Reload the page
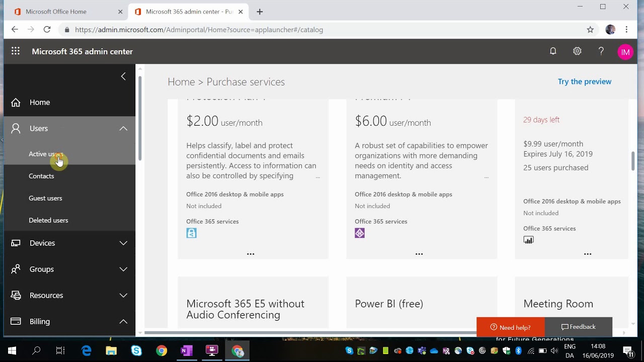Screen dimensions: 644x362 tap(47, 30)
